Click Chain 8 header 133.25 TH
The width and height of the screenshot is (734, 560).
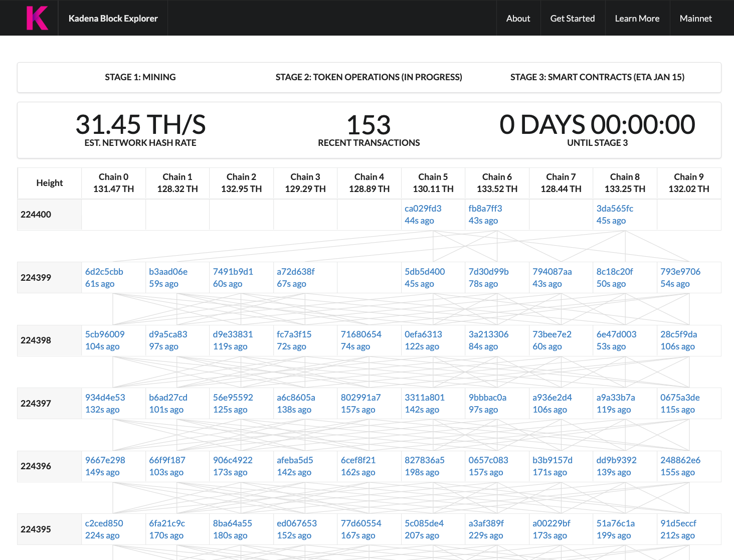(625, 183)
